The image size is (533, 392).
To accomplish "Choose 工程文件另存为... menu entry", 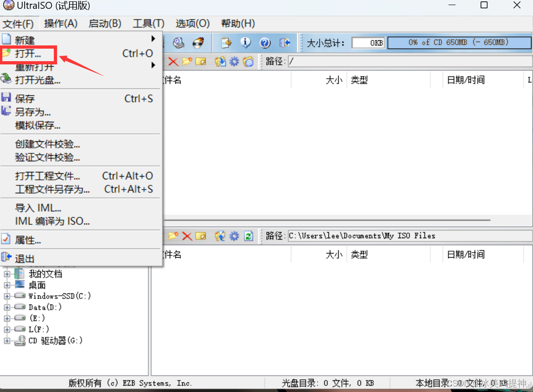I will pyautogui.click(x=81, y=189).
